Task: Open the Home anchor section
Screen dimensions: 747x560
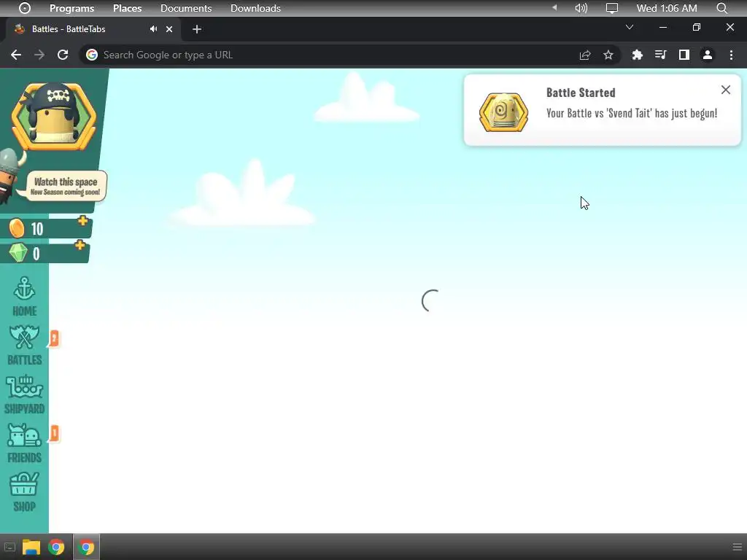Action: [24, 296]
